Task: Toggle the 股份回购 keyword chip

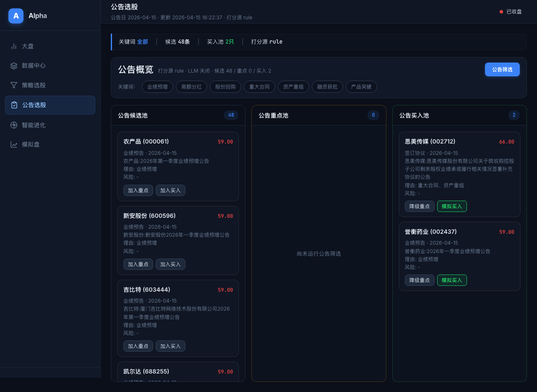Action: point(225,87)
